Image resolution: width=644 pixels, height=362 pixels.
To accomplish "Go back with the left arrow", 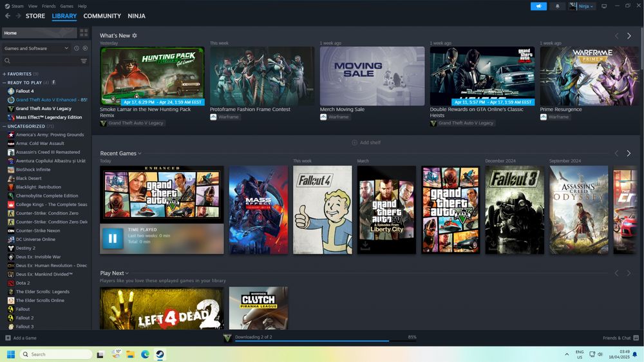I will click(x=8, y=15).
